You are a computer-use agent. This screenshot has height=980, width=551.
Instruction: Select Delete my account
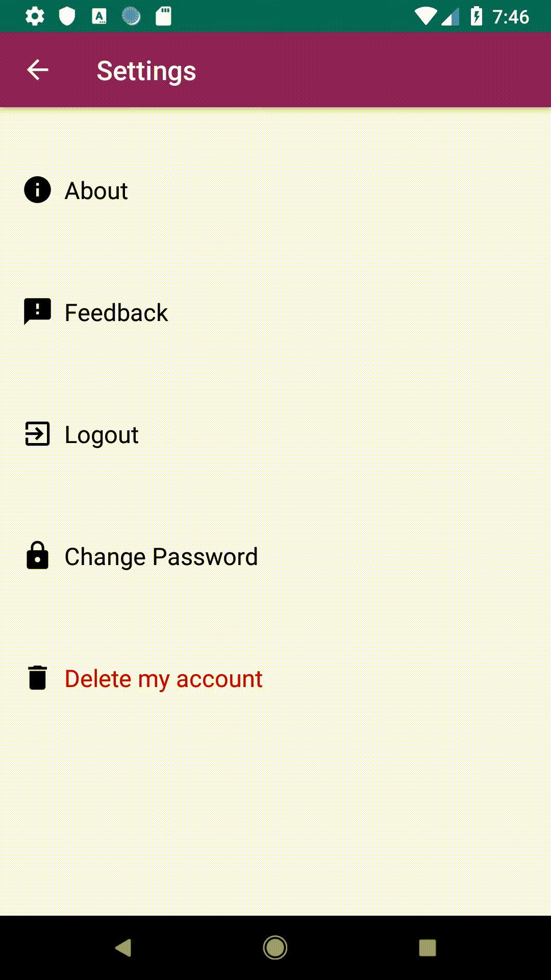pos(163,678)
